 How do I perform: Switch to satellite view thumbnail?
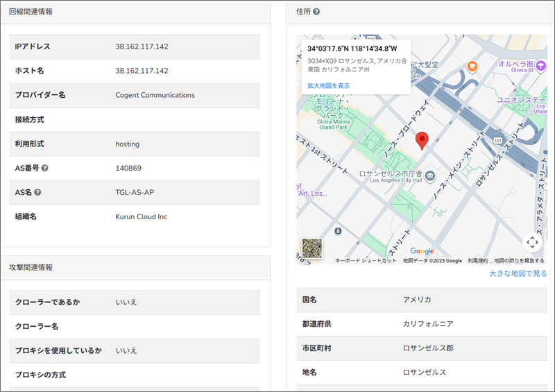pos(311,248)
